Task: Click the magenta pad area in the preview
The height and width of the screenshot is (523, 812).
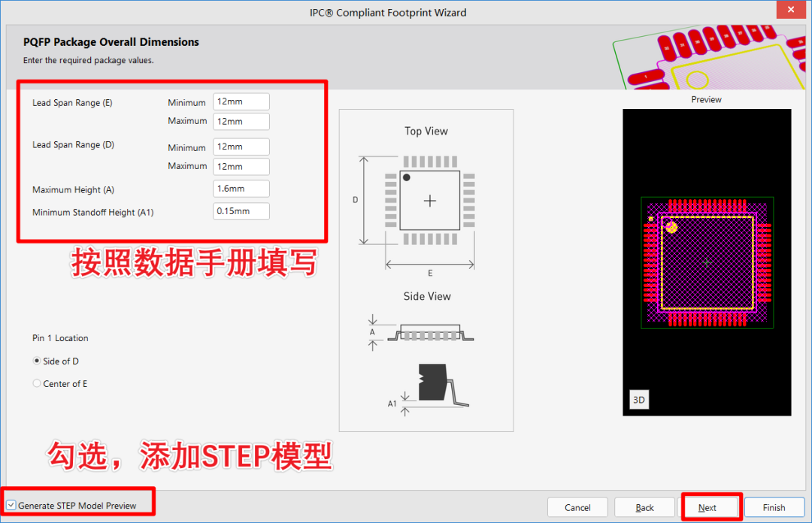Action: point(707,261)
